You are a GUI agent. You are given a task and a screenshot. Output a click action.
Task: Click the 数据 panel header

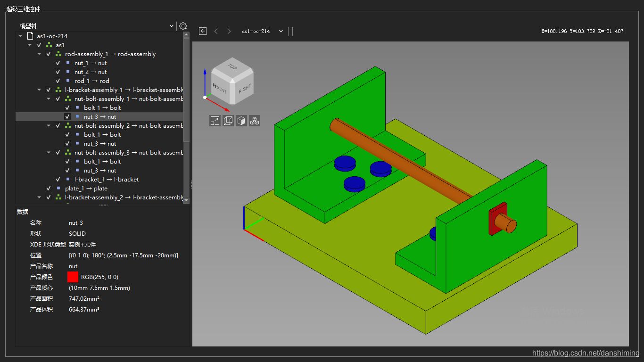click(23, 212)
